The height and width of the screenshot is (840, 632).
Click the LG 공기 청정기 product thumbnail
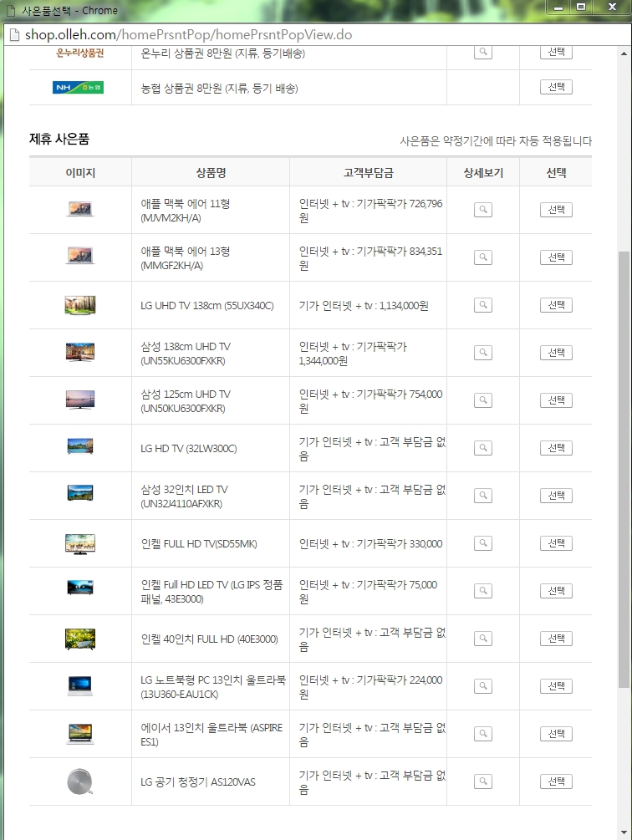click(x=80, y=782)
